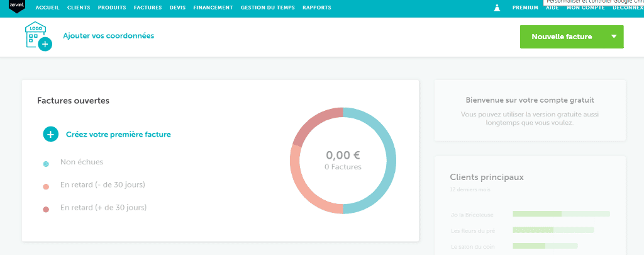Click the add logo building icon
Image resolution: width=644 pixels, height=255 pixels.
(38, 36)
